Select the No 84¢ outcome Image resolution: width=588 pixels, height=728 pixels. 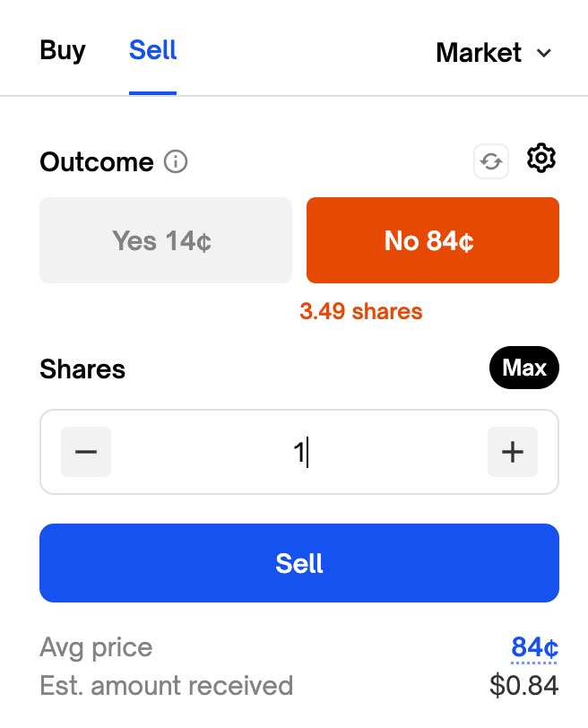coord(433,240)
